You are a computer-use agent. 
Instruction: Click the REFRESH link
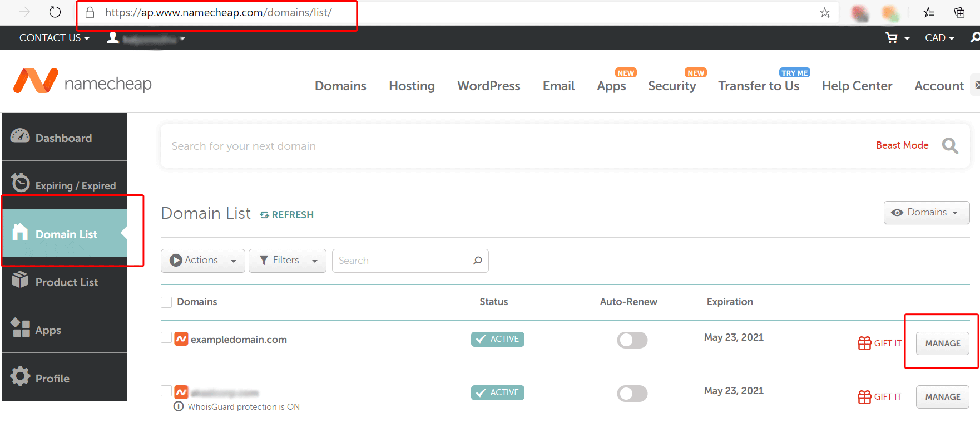point(287,215)
